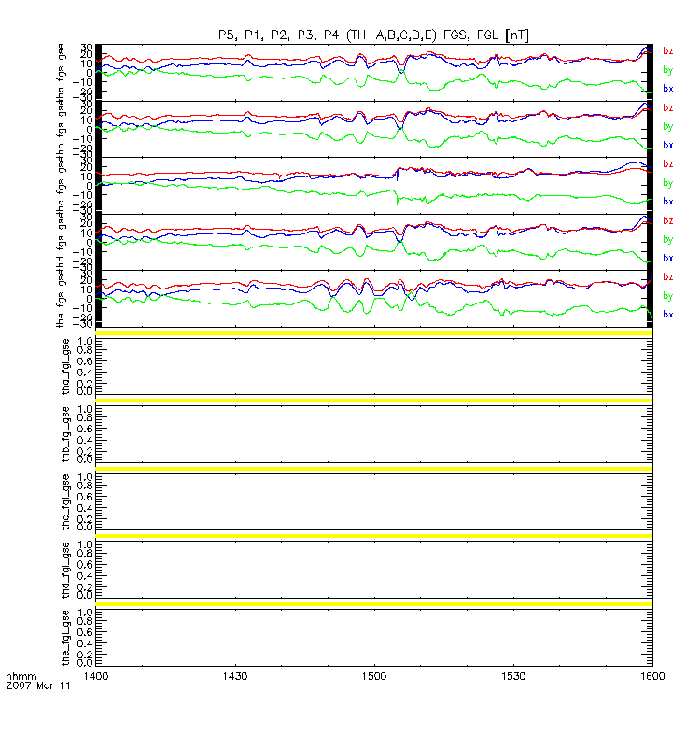Pick the 'by' legend label of the third (thc) panel
The height and width of the screenshot is (747, 700).
[x=667, y=183]
